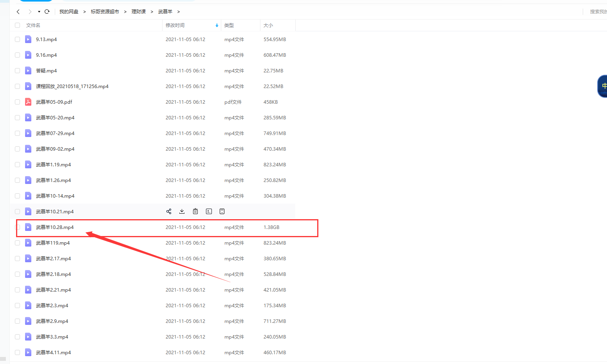Delete 武慕羊10.21.mp4 using the trash icon
The width and height of the screenshot is (607, 364).
coord(195,211)
